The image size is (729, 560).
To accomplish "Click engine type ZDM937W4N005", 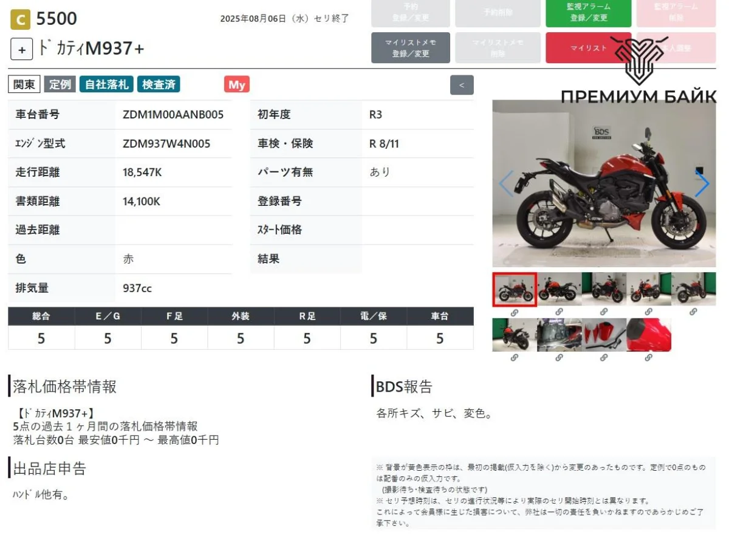I will 166,143.
